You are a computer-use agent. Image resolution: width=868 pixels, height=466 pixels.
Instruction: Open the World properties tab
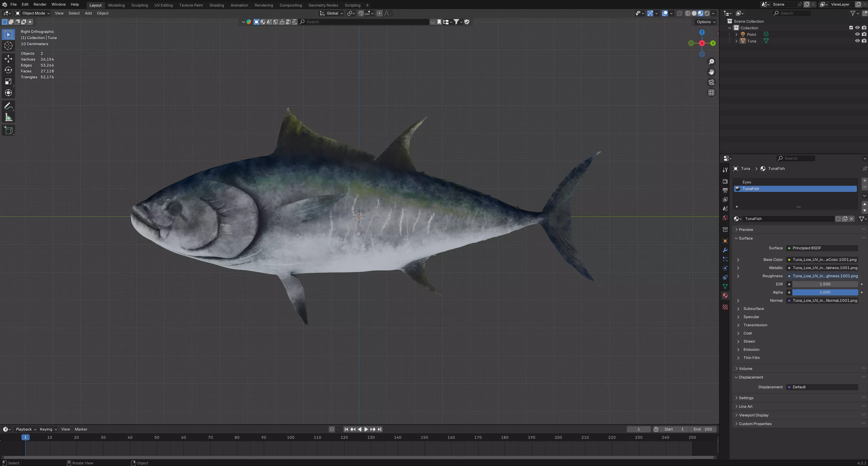coord(725,218)
